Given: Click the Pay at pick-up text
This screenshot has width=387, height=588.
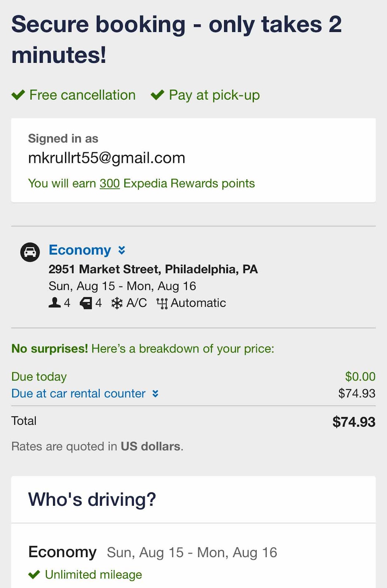Looking at the screenshot, I should 214,95.
